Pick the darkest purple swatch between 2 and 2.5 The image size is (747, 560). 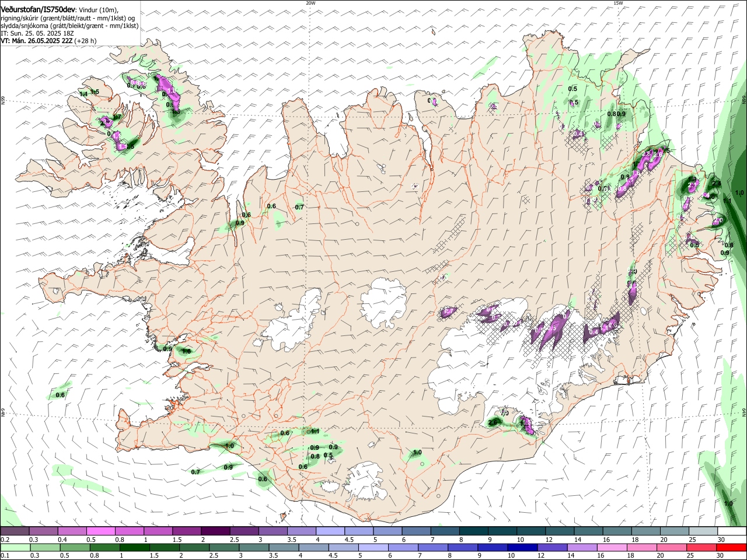(215, 531)
